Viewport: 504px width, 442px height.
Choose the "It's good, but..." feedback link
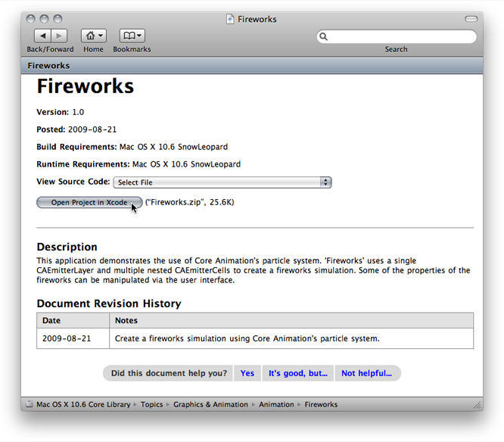(298, 373)
